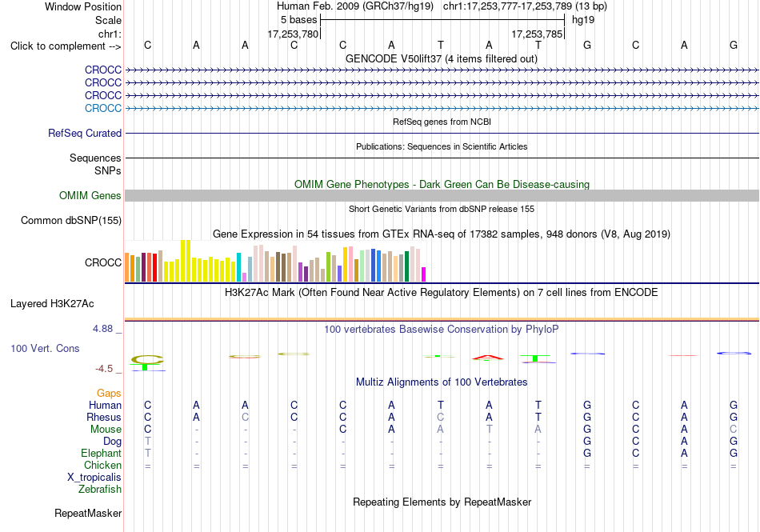
Task: Click the first C base in sequence row
Action: click(148, 45)
